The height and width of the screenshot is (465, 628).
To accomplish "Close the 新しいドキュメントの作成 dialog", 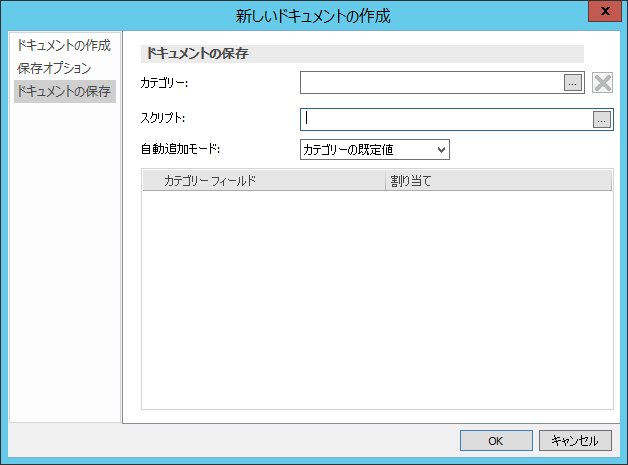I will tap(605, 11).
